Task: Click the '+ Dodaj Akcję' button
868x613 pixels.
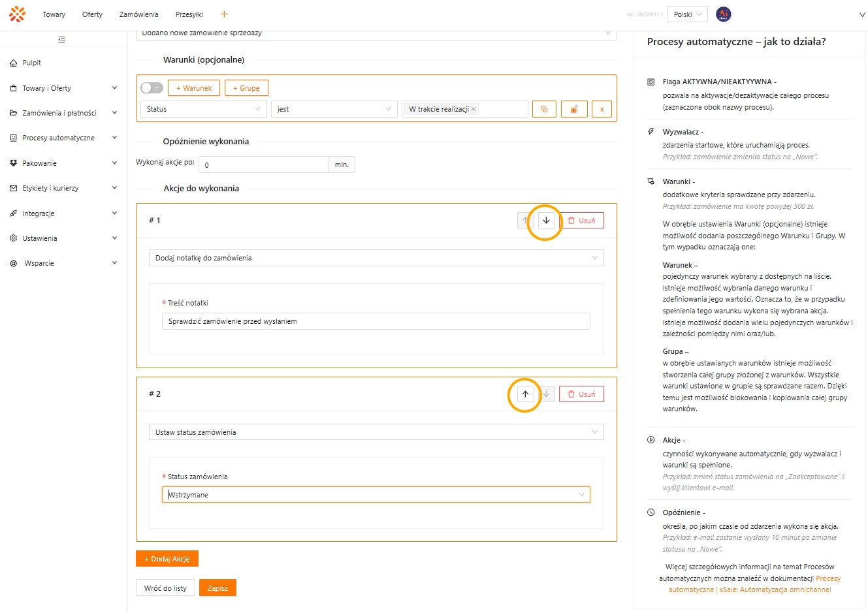Action: click(167, 559)
